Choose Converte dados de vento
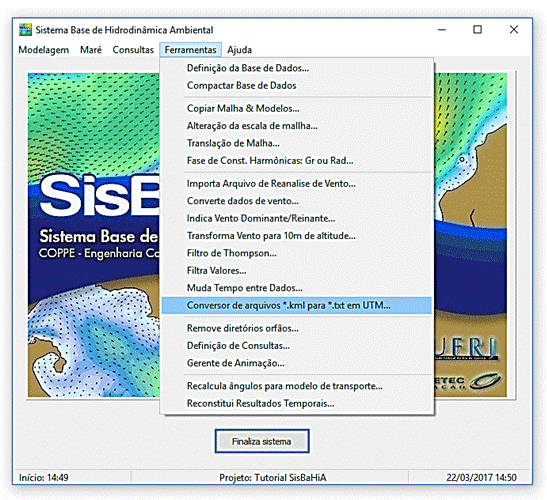547x500 pixels. tap(297, 201)
